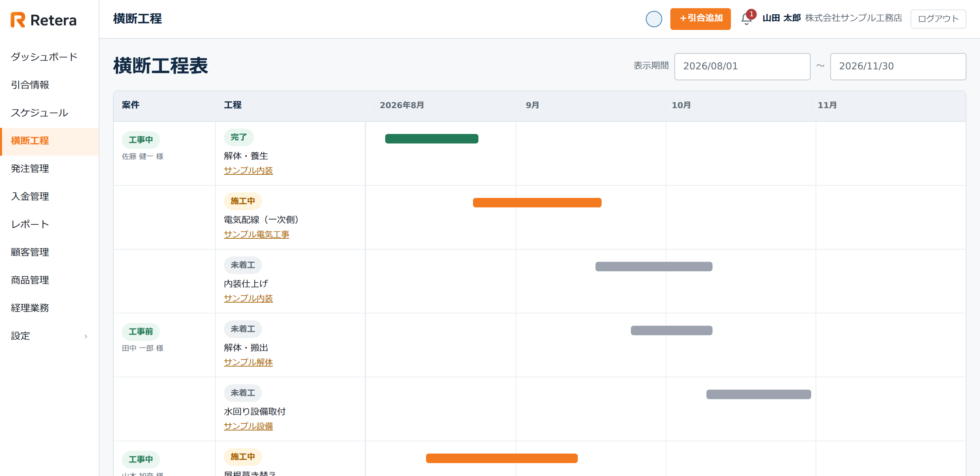Open 入金管理 menu item

click(49, 196)
